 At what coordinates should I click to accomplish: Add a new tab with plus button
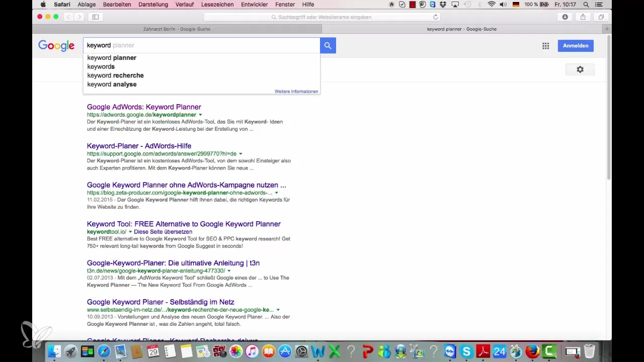pos(608,29)
